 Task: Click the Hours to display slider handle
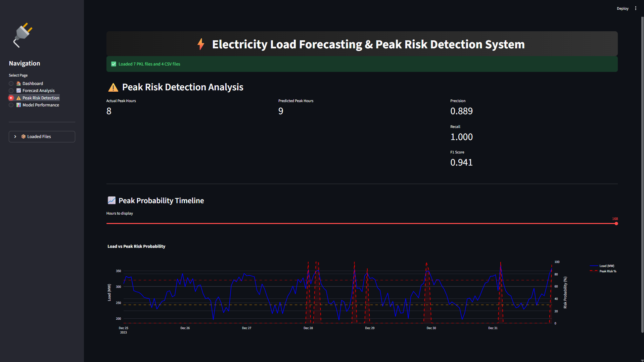616,224
